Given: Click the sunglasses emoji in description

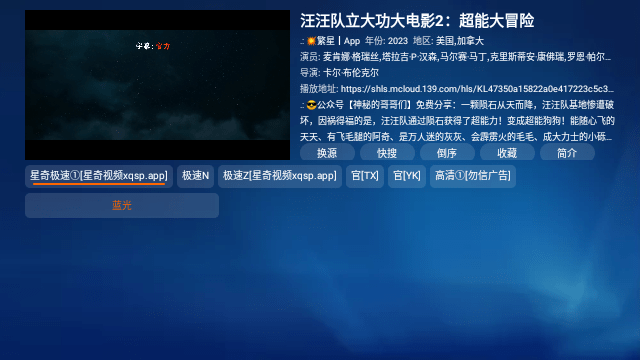Looking at the screenshot, I should (x=311, y=105).
